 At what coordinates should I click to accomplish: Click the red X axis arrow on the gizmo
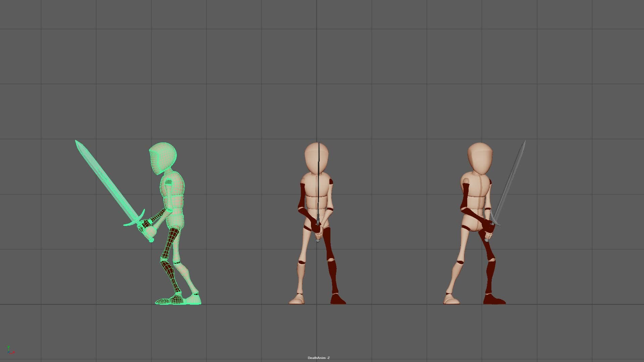(x=13, y=352)
